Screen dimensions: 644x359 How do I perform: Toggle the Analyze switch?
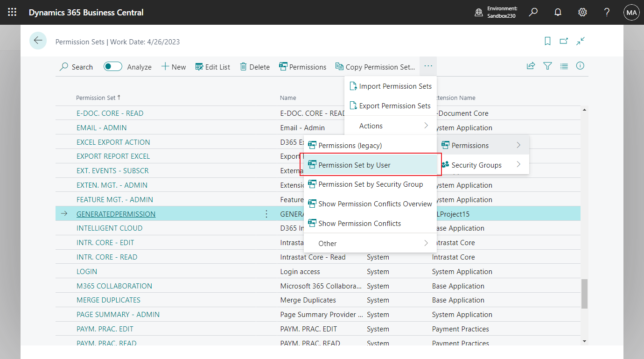[x=112, y=66]
